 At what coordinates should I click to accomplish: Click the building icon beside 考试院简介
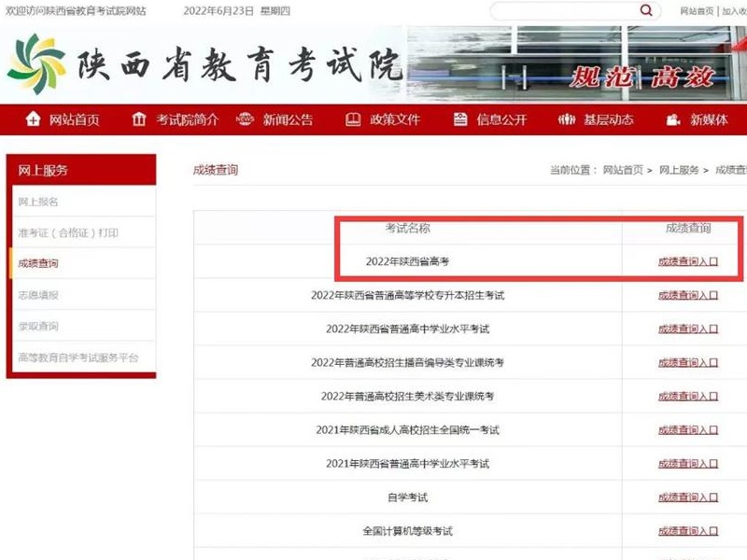point(139,119)
